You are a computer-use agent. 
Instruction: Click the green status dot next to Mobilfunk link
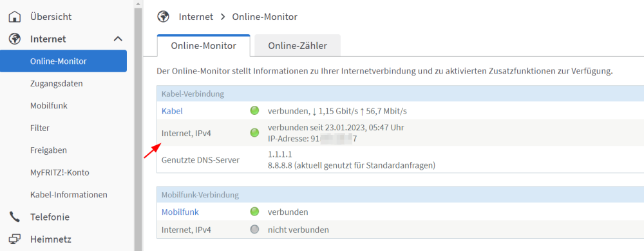[254, 212]
